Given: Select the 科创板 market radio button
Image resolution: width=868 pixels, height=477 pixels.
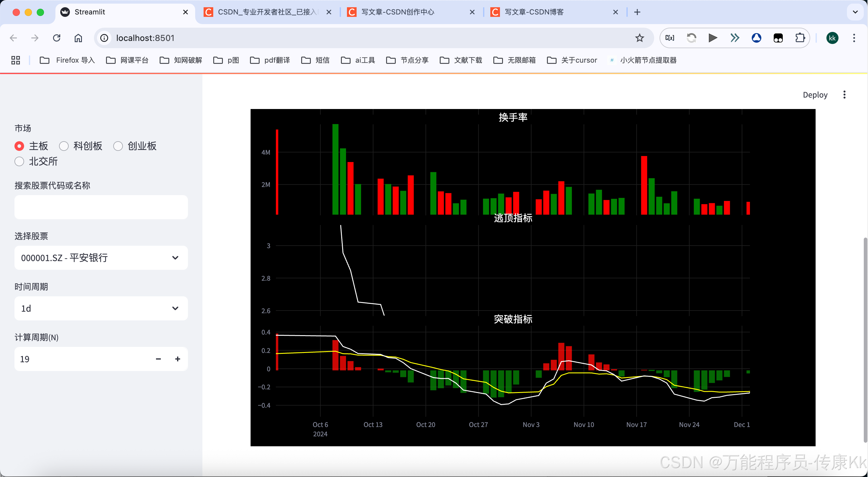Looking at the screenshot, I should 64,146.
